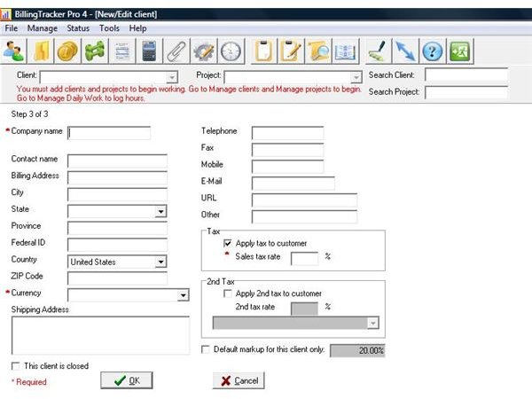
Task: Click the Federal ID field
Action: click(117, 245)
